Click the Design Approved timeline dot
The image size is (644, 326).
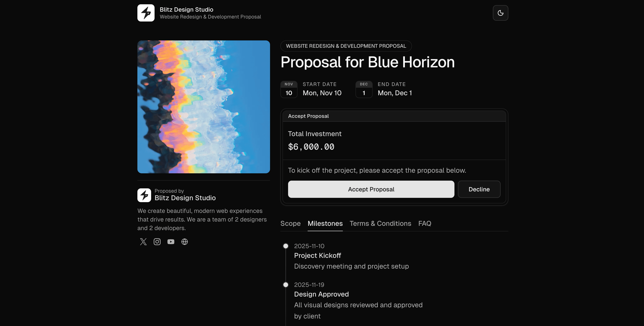pyautogui.click(x=286, y=285)
